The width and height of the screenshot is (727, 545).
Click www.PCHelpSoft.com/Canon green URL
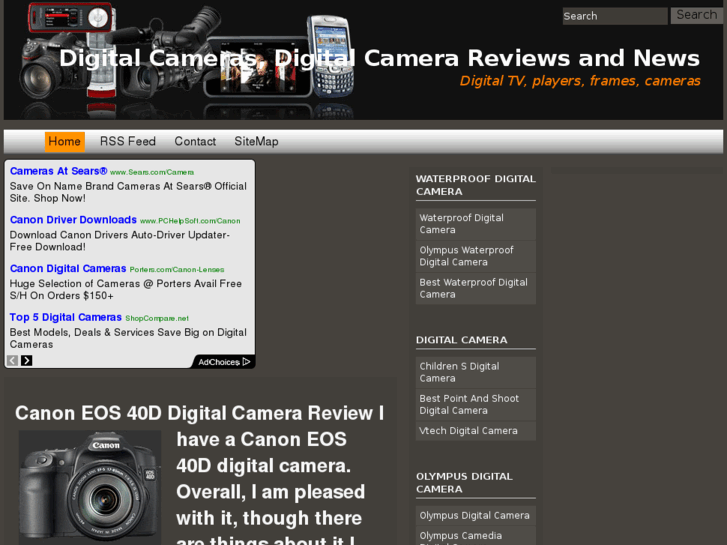point(190,221)
